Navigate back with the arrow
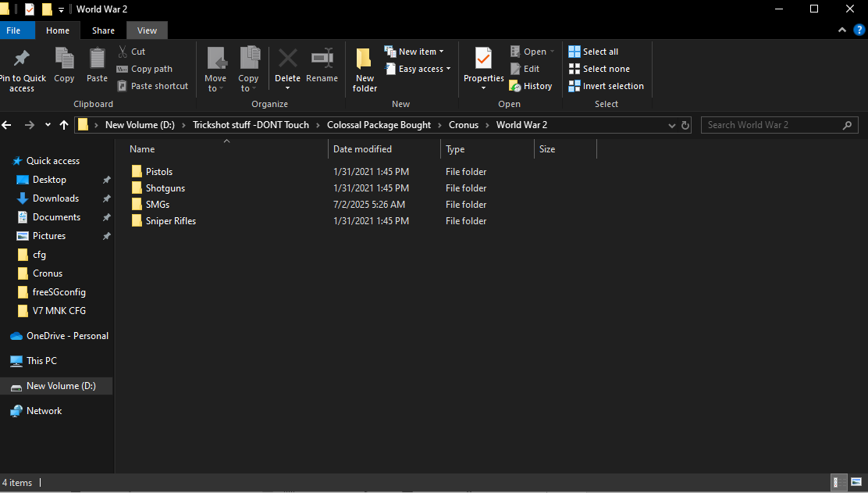The width and height of the screenshot is (868, 493). (7, 125)
